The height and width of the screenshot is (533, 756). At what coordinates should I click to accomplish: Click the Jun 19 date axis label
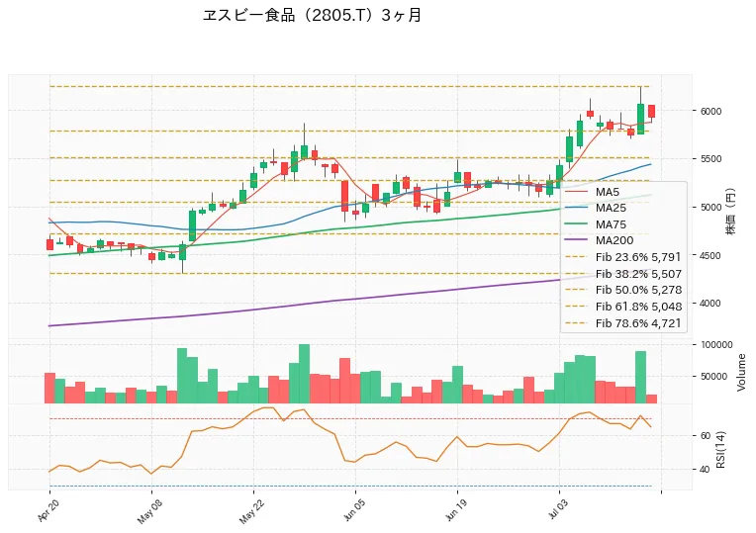tap(456, 511)
